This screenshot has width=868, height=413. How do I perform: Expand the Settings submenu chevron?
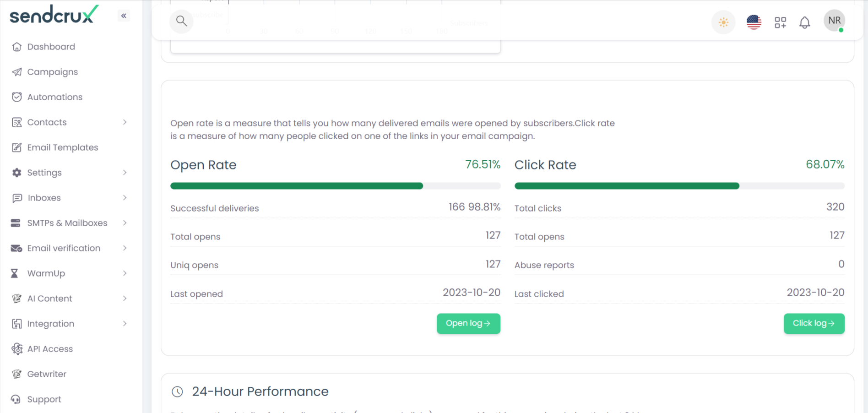(x=125, y=173)
